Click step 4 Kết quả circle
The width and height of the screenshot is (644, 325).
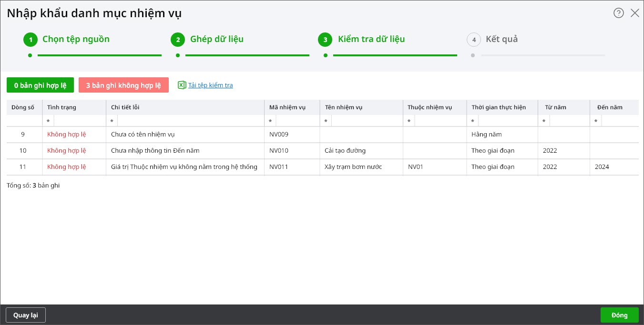click(473, 40)
